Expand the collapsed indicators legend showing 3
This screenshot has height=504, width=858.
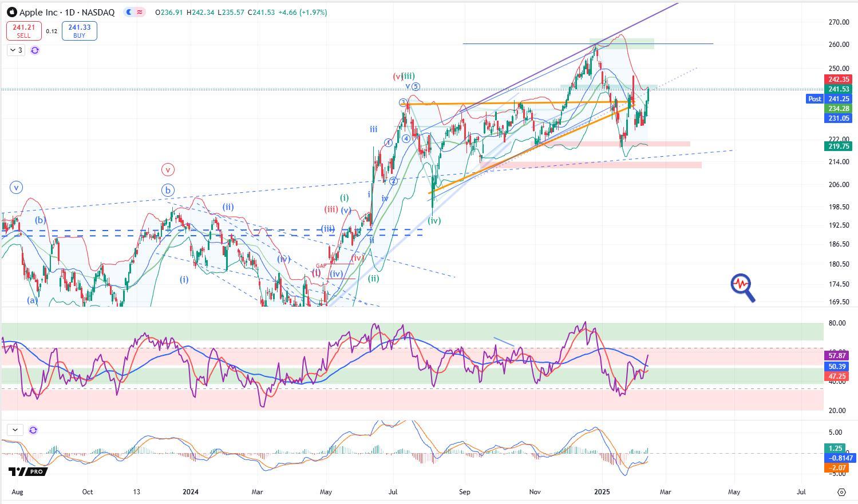16,50
